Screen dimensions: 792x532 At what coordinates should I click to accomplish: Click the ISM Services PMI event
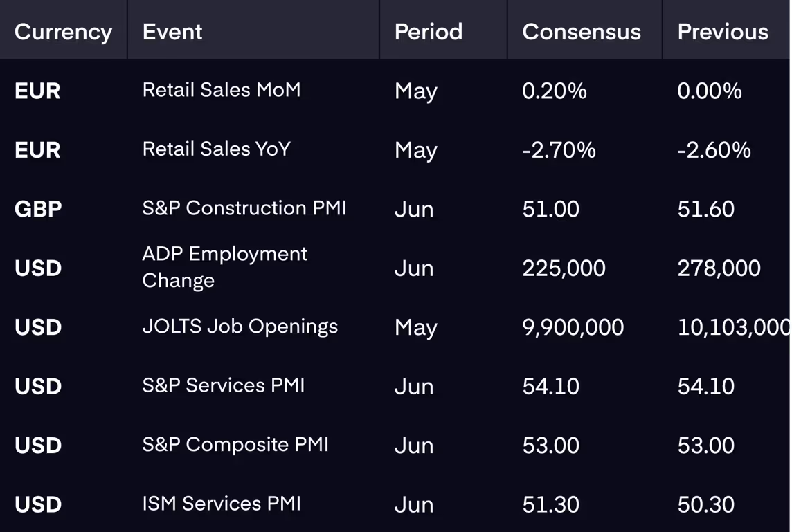[222, 504]
